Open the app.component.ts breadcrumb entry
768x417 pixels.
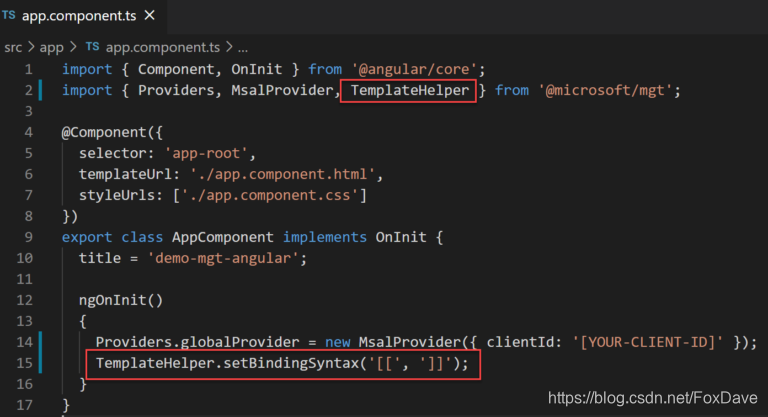click(163, 47)
